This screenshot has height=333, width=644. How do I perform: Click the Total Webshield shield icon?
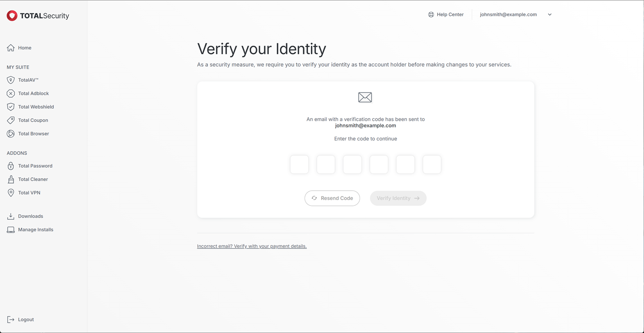point(11,107)
